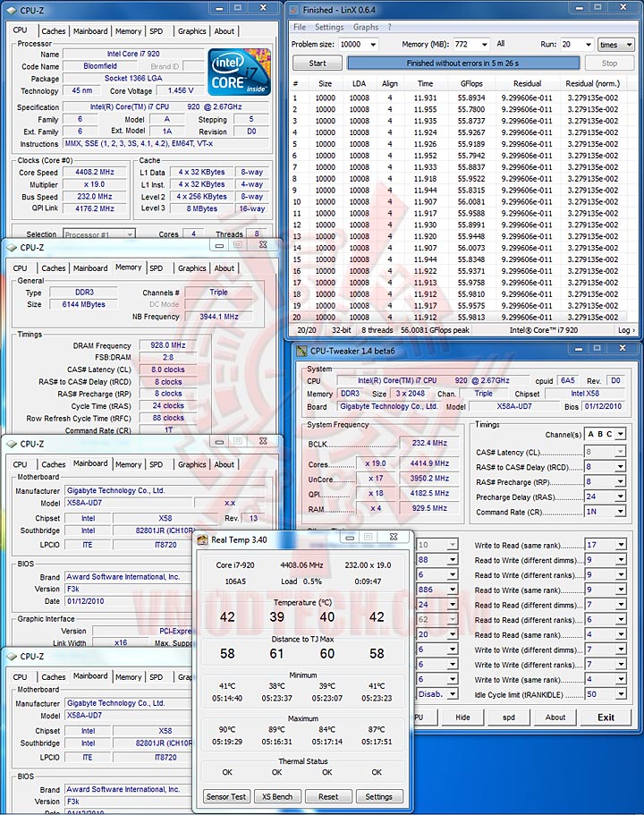Click the 56.0081 GFlops peak status entry
The image size is (644, 815).
(435, 330)
